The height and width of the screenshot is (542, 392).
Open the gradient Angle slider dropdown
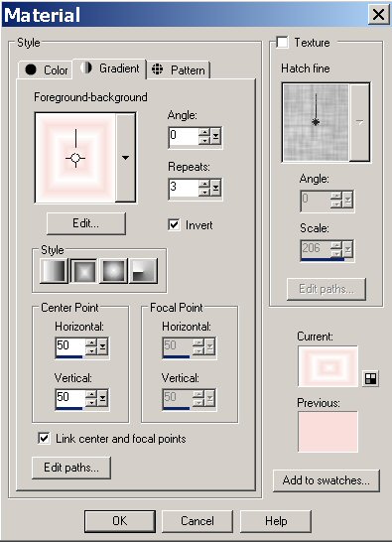(x=215, y=137)
